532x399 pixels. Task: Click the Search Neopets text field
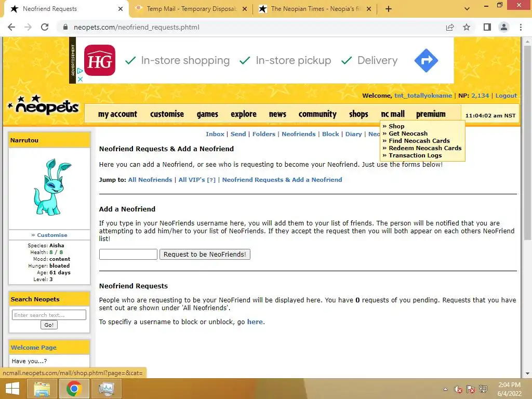tap(49, 315)
